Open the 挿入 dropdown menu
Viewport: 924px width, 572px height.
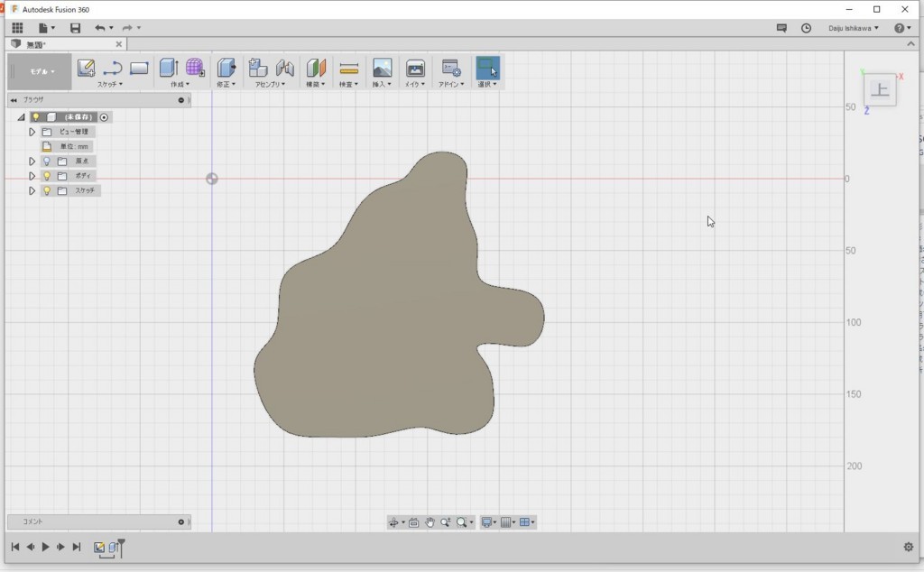[382, 84]
